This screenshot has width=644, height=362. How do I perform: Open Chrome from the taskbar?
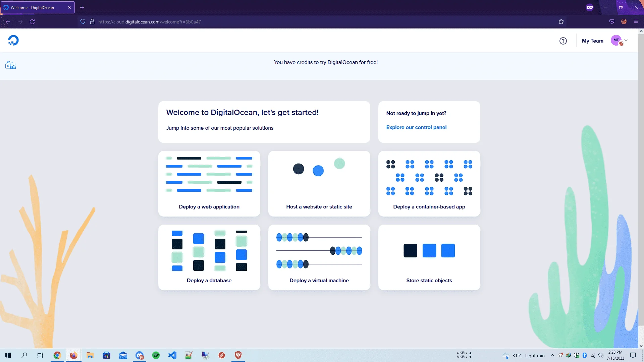[57, 355]
